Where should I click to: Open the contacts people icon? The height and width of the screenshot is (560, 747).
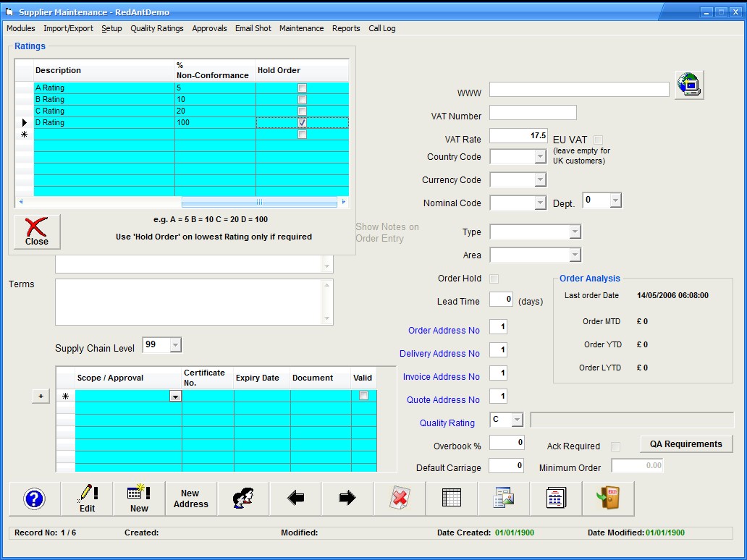tap(243, 499)
